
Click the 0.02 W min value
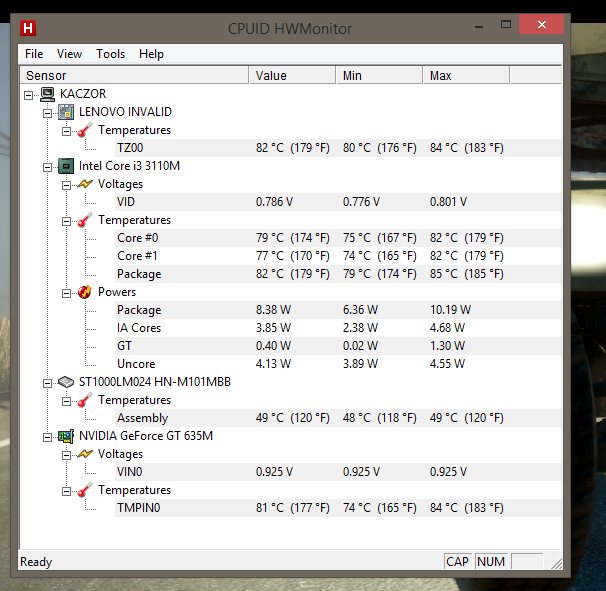point(360,346)
